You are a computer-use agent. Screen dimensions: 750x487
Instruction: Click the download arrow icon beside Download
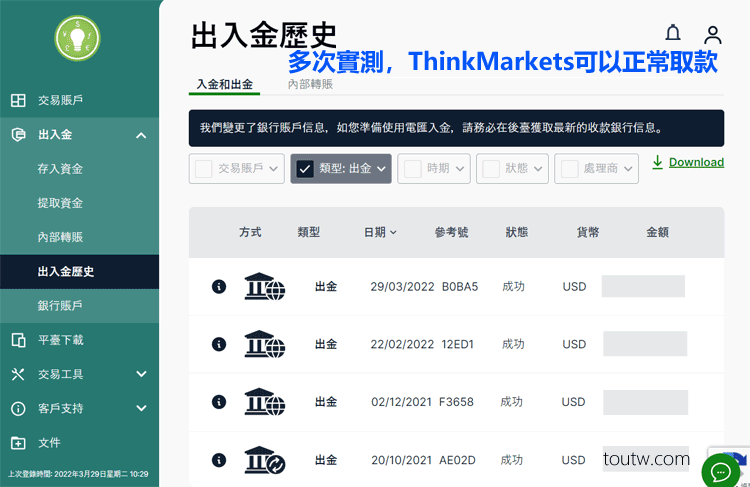(658, 162)
